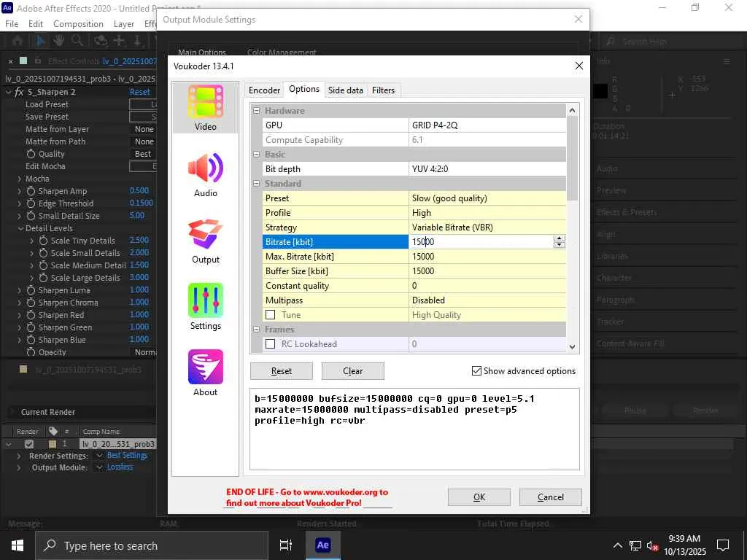The width and height of the screenshot is (747, 560).
Task: Open the Settings section in Voukoder sidebar
Action: pyautogui.click(x=205, y=307)
